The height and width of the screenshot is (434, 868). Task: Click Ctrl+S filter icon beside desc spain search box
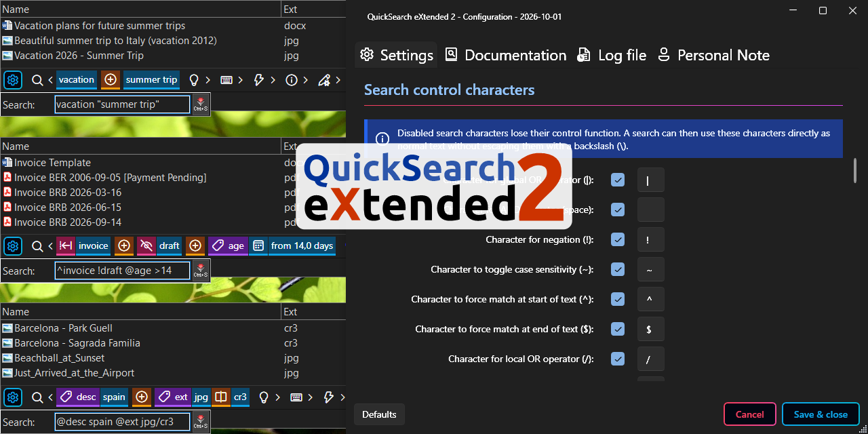click(x=201, y=422)
